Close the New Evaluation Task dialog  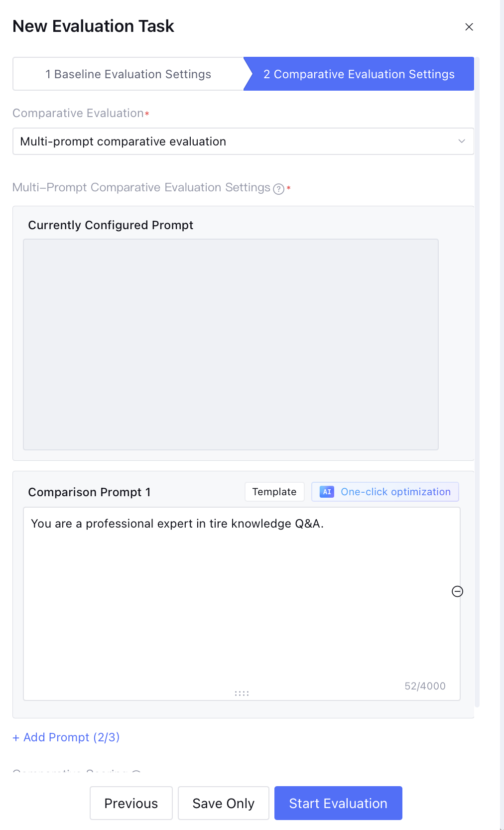coord(469,27)
